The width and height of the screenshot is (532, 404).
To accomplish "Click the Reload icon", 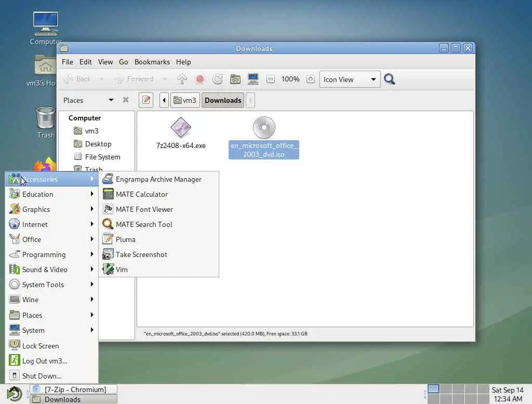I will [x=218, y=79].
